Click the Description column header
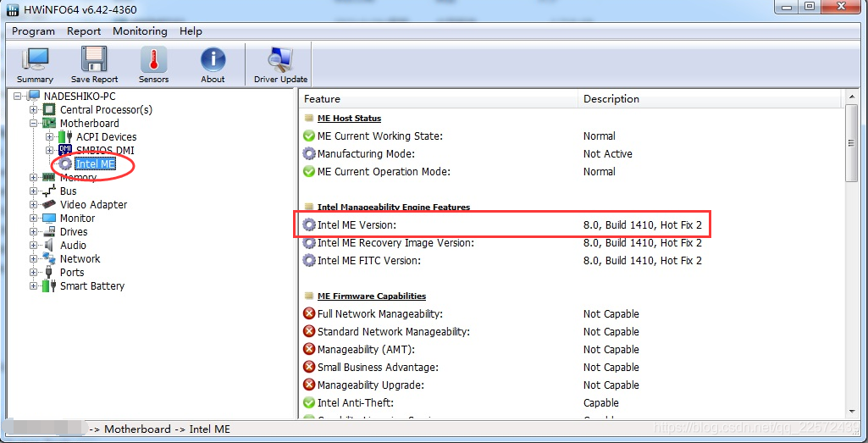 pyautogui.click(x=710, y=99)
